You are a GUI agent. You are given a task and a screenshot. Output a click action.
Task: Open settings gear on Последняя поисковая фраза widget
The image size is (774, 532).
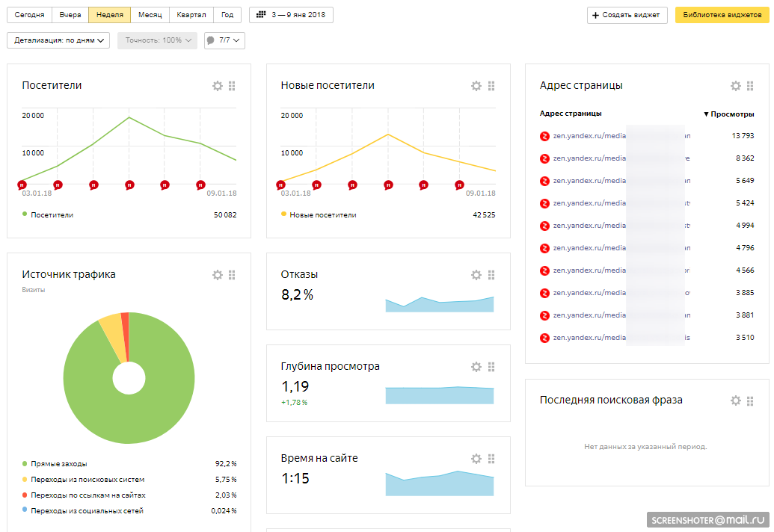tap(735, 400)
